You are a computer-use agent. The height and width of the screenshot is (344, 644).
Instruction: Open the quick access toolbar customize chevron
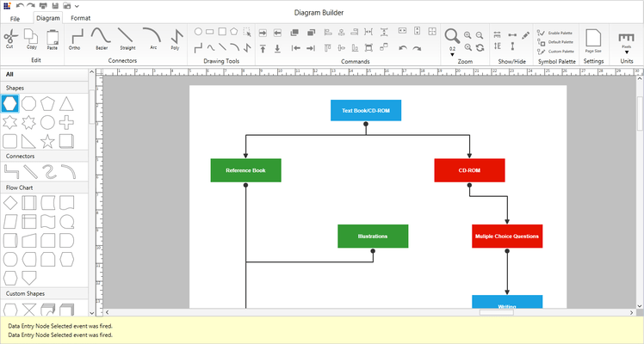click(x=77, y=6)
